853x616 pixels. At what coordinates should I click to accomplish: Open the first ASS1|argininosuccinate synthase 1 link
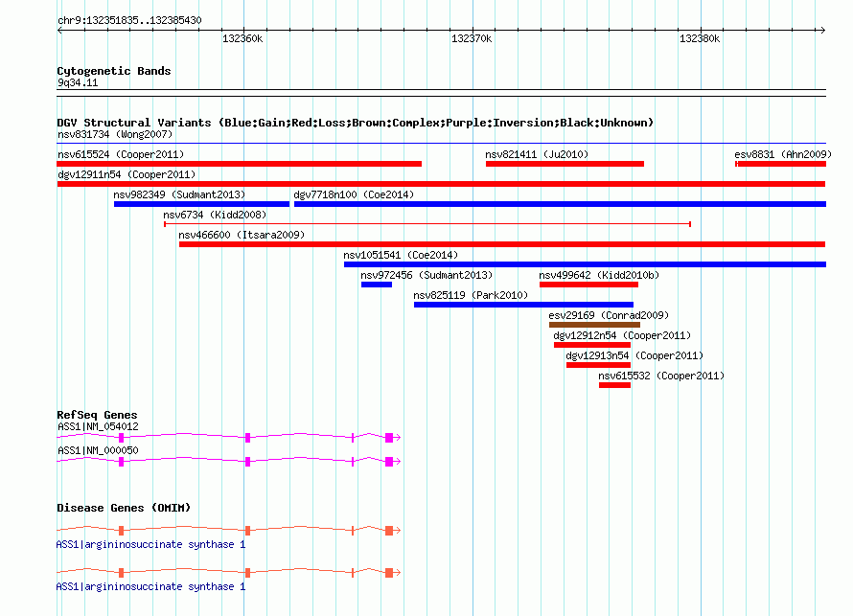point(150,544)
